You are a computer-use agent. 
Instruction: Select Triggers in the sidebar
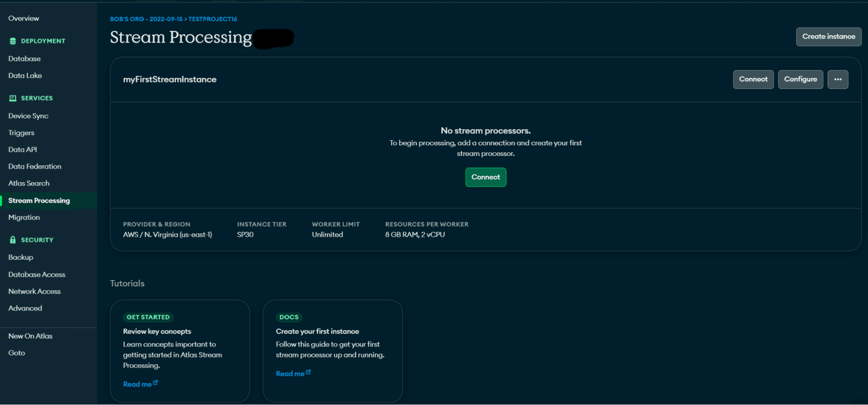[21, 133]
